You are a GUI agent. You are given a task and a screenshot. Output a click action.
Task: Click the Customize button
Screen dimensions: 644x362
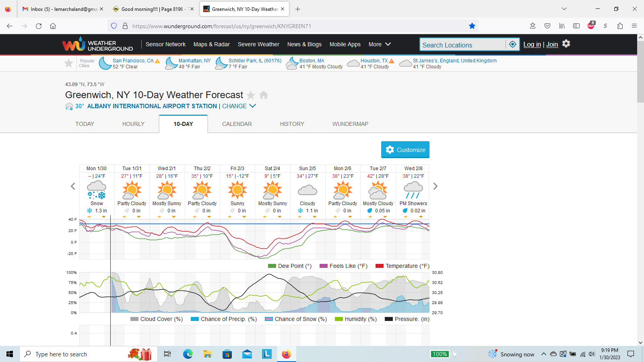(x=405, y=150)
